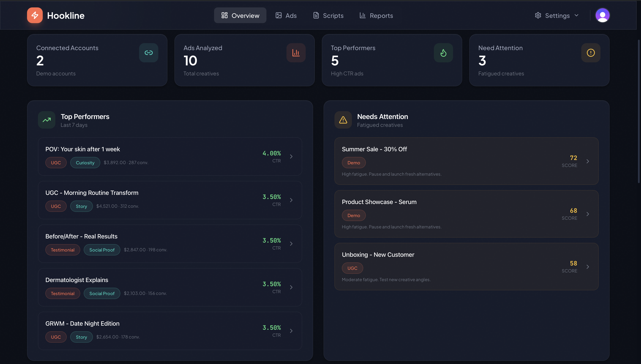Screen dimensions: 641x364
Task: Click the page vertical scrollbar
Action: (x=639, y=111)
